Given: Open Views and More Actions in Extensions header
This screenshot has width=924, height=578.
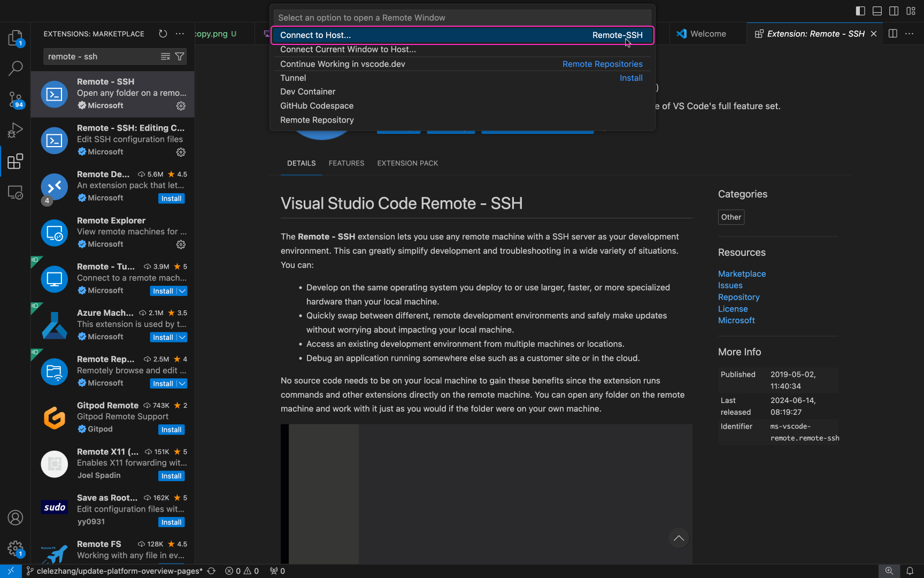Looking at the screenshot, I should (180, 34).
